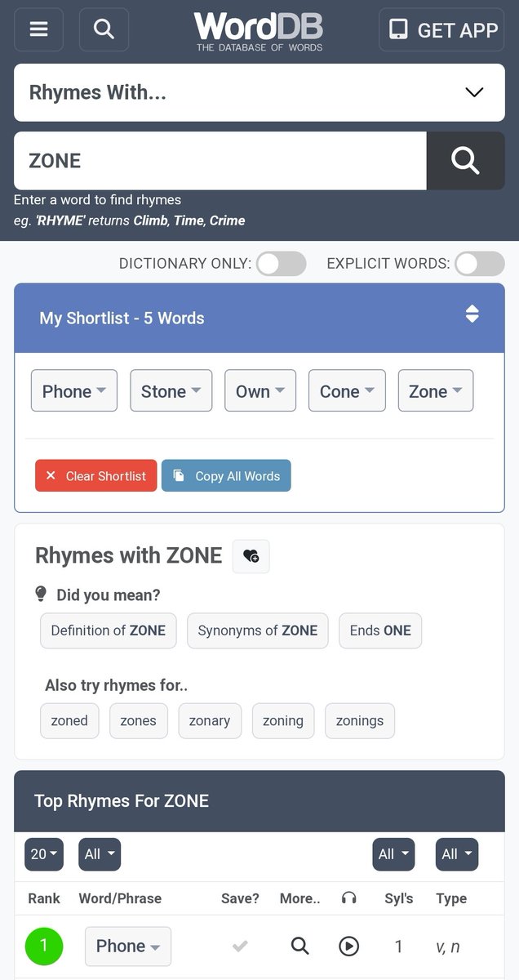Collapse My Shortlist with sort arrows
519x980 pixels.
coord(472,314)
